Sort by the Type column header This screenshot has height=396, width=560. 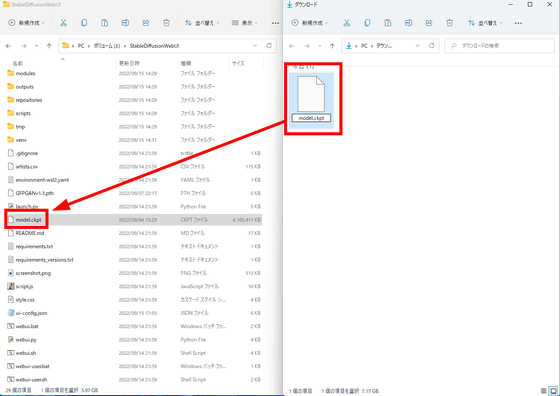pos(186,63)
